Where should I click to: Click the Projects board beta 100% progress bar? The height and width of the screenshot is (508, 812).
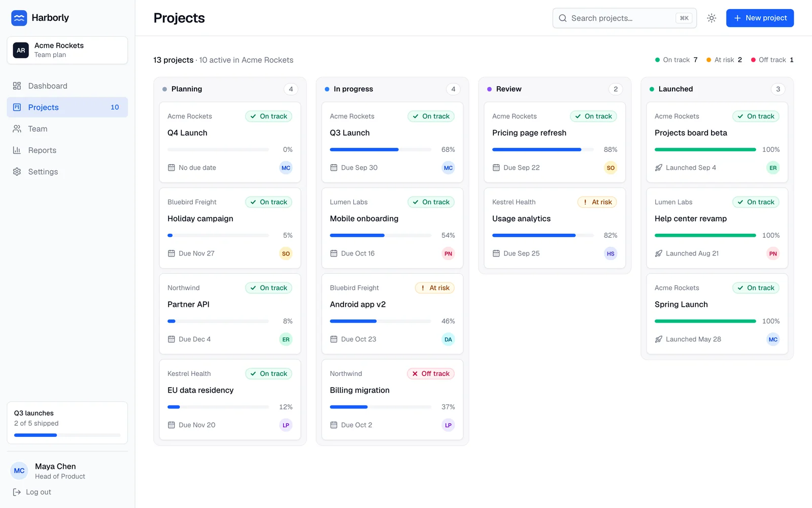[x=705, y=150]
